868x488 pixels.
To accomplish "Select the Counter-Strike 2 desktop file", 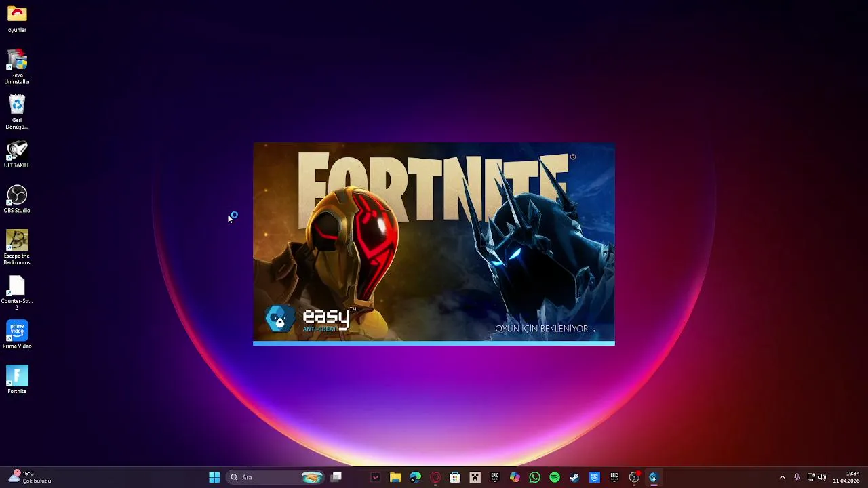I will [17, 293].
